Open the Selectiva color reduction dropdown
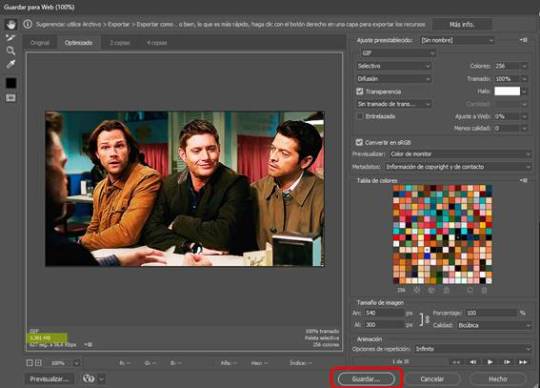This screenshot has height=388, width=540. point(393,66)
